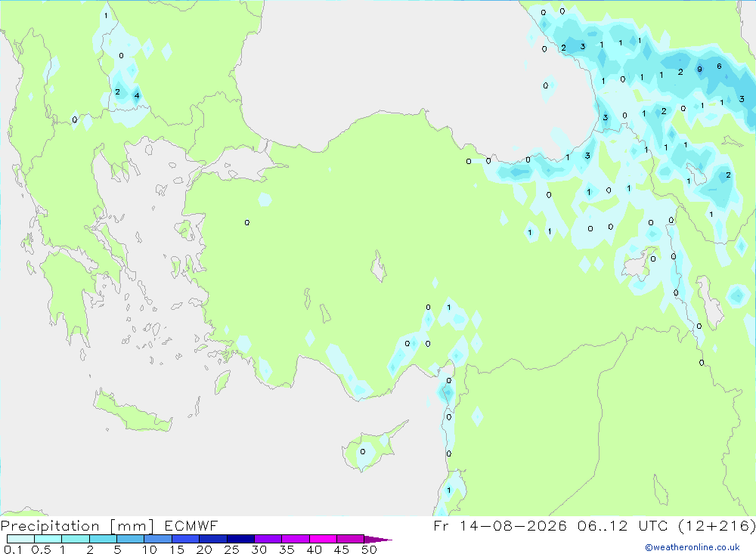Click the legend label 0.5
This screenshot has width=756, height=554.
coord(41,549)
